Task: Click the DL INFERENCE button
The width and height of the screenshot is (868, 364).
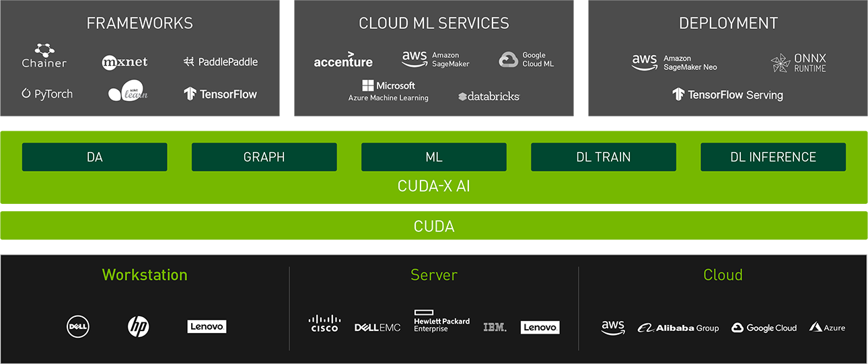Action: point(773,157)
